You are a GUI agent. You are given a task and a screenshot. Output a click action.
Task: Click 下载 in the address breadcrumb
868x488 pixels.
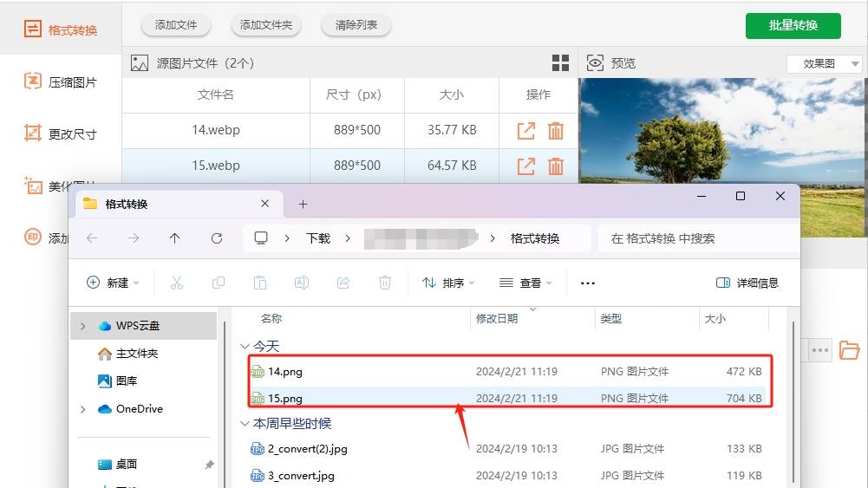[x=318, y=238]
